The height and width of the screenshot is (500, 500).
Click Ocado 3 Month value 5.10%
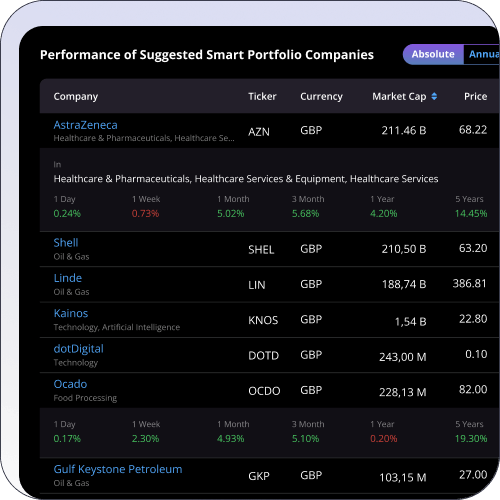[x=305, y=438]
